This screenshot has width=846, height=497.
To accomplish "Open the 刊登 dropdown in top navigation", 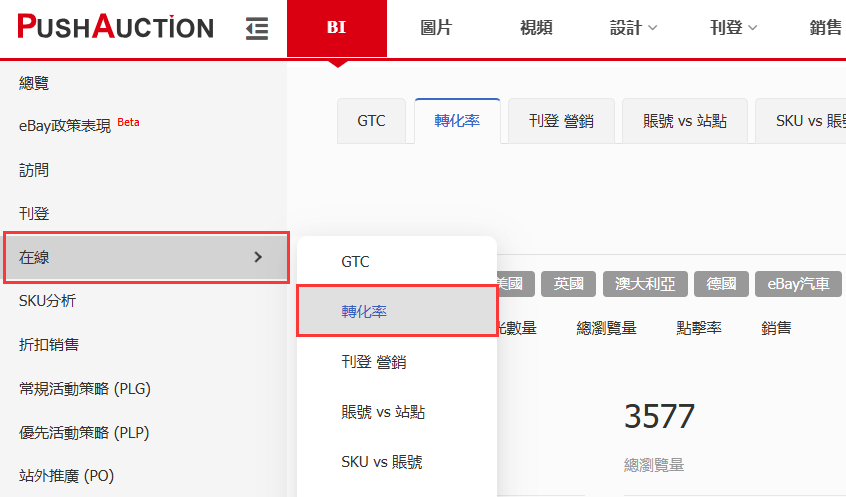I will (x=733, y=28).
